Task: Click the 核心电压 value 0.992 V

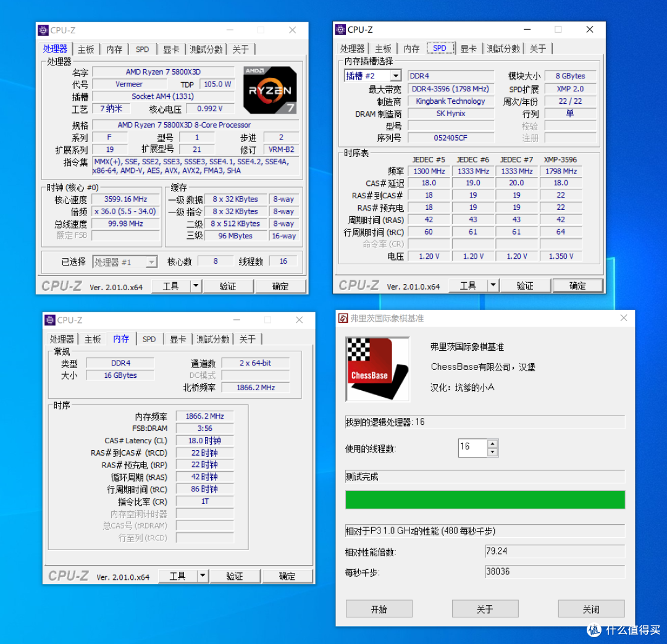Action: coord(210,109)
